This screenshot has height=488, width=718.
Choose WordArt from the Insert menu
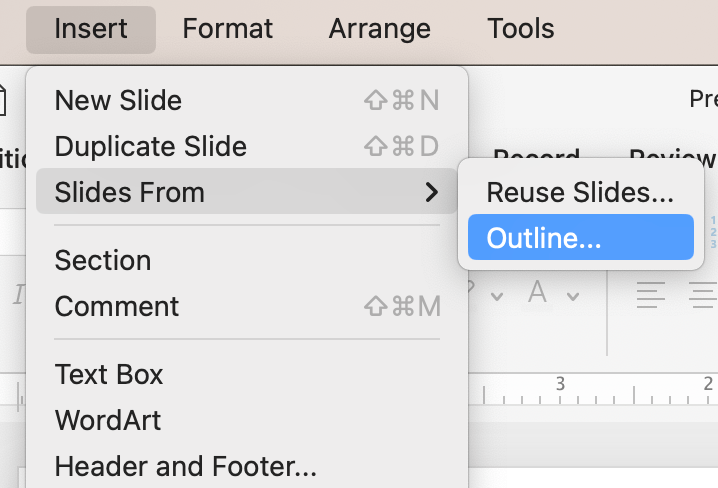(x=108, y=420)
